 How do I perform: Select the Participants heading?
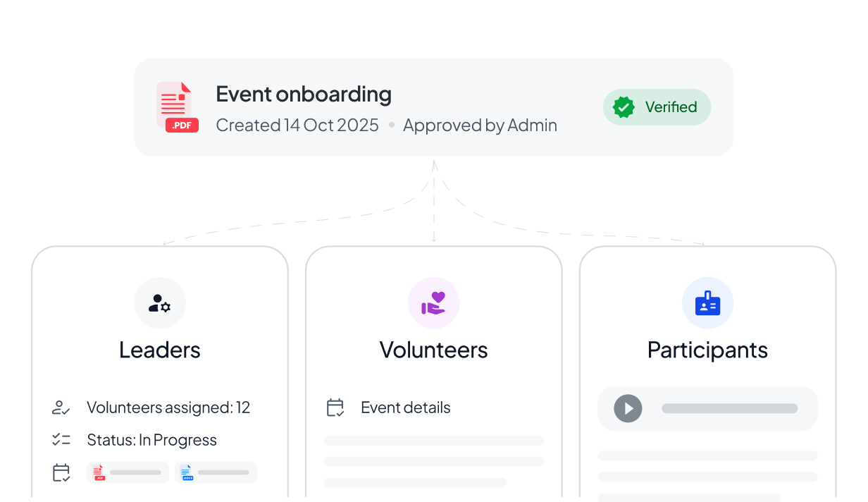(707, 350)
